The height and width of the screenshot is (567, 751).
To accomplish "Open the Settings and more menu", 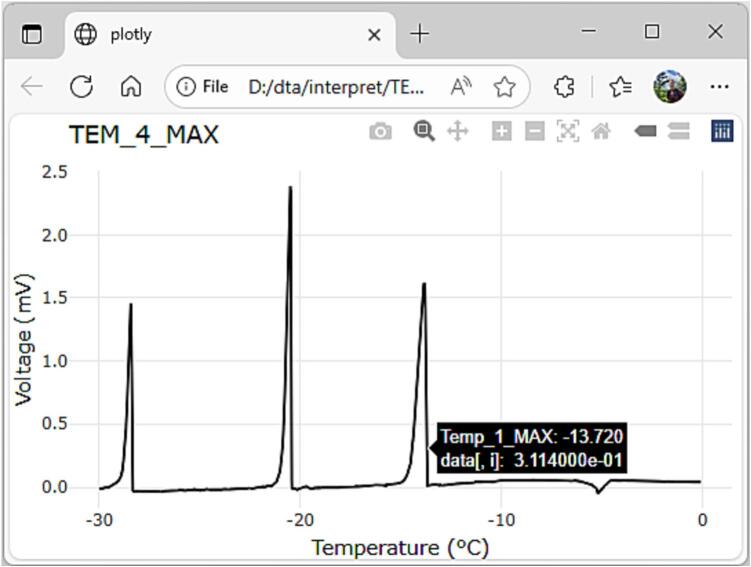I will pyautogui.click(x=719, y=87).
